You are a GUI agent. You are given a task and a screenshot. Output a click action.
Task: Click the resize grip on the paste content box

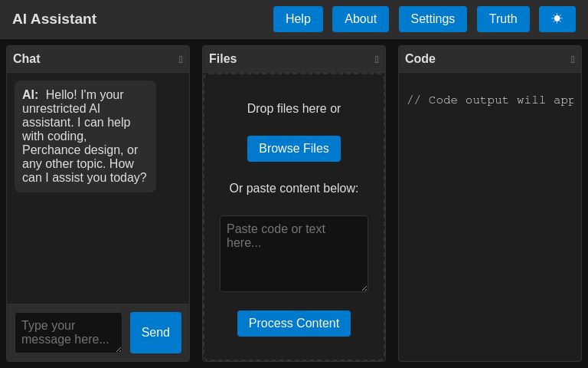[x=364, y=288]
